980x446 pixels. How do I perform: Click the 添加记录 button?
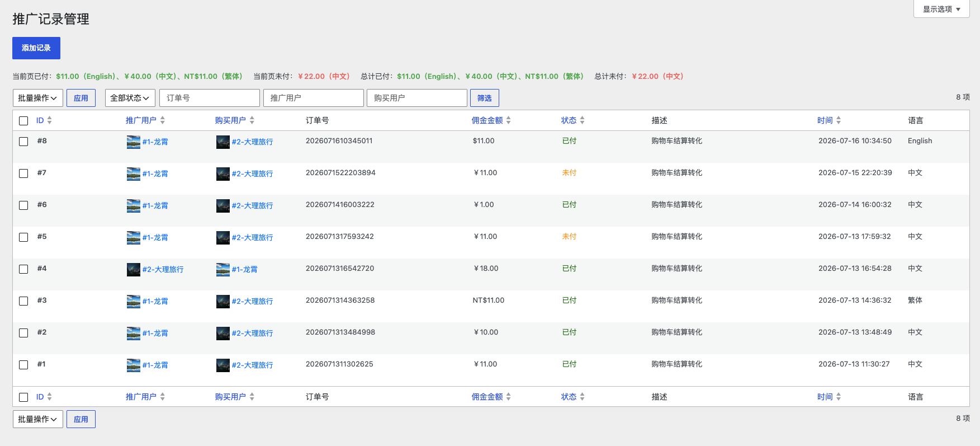point(36,48)
